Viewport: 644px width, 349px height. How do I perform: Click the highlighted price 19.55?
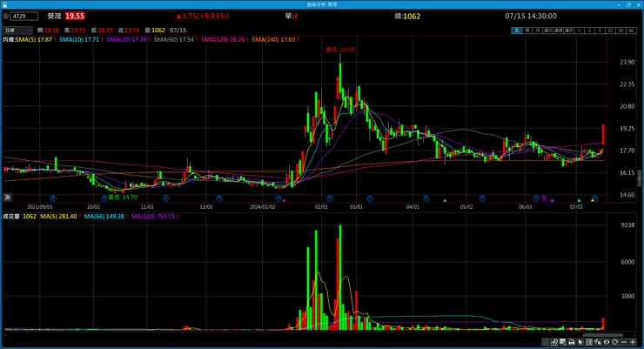click(x=75, y=16)
